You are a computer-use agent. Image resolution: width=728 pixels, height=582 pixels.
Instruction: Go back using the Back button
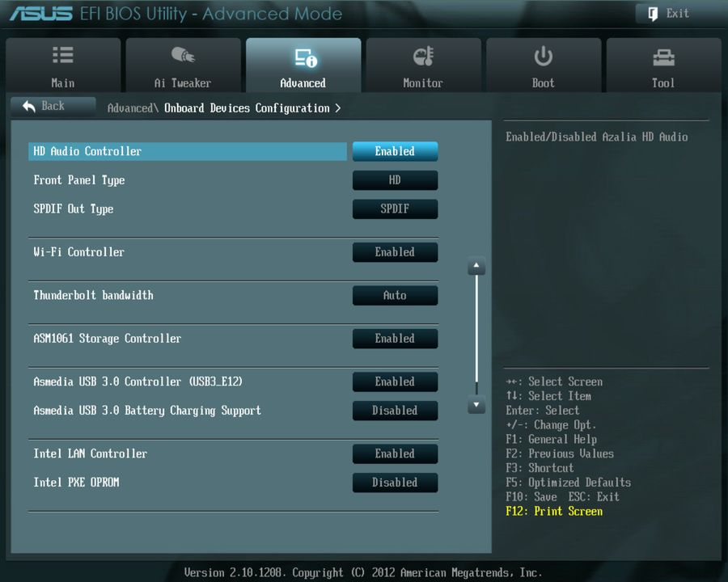pyautogui.click(x=53, y=106)
